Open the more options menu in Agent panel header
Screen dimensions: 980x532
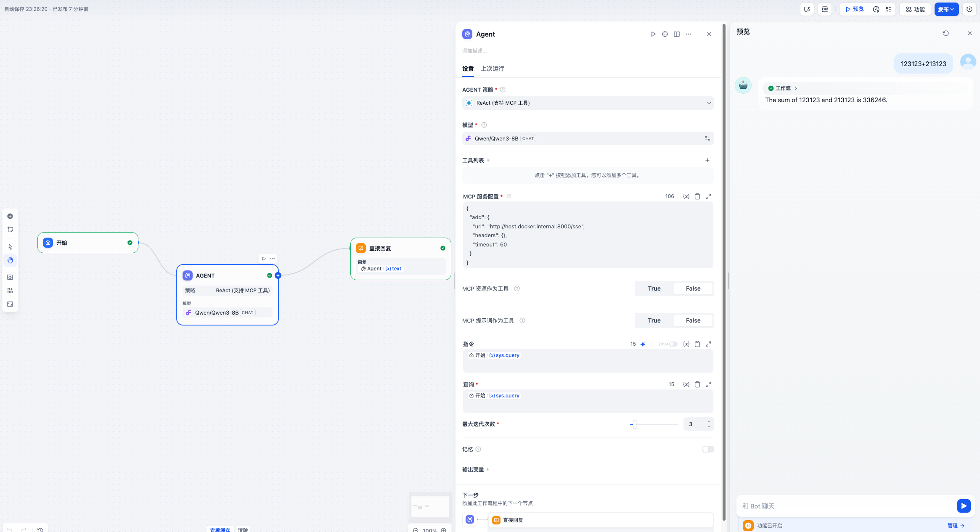[x=689, y=34]
